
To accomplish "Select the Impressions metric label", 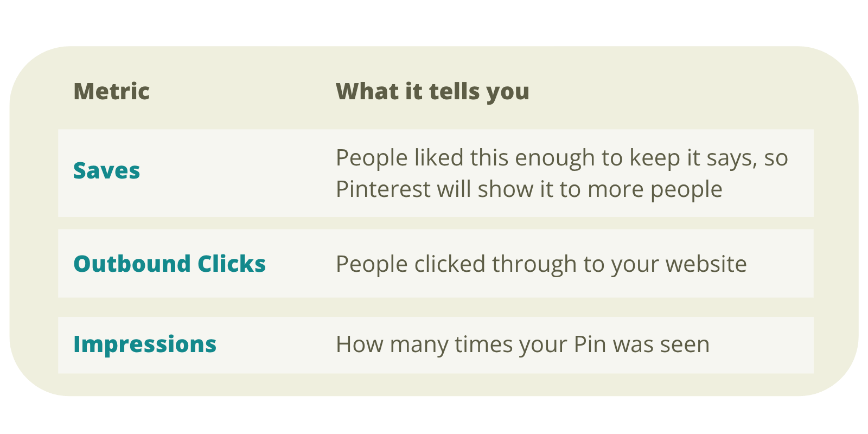I will pyautogui.click(x=145, y=344).
